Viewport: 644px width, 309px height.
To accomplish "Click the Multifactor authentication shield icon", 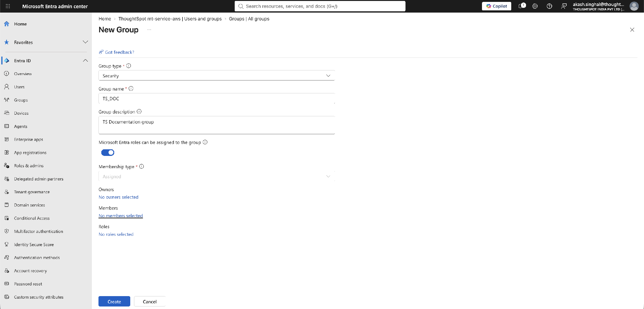I will [7, 231].
